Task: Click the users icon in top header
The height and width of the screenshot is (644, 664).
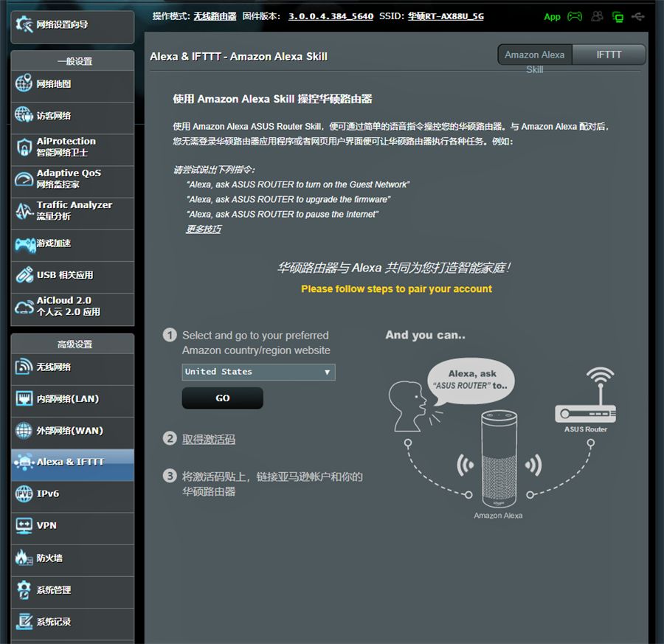Action: pos(597,16)
